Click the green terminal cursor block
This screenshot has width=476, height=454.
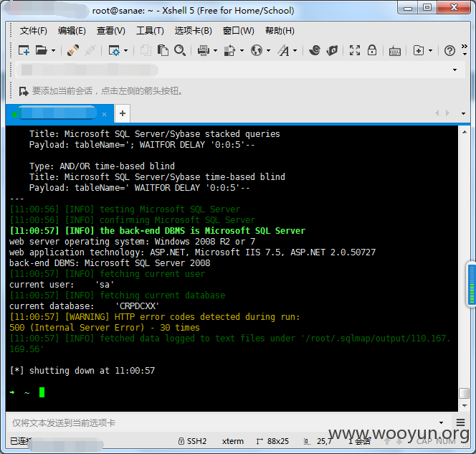[x=42, y=392]
